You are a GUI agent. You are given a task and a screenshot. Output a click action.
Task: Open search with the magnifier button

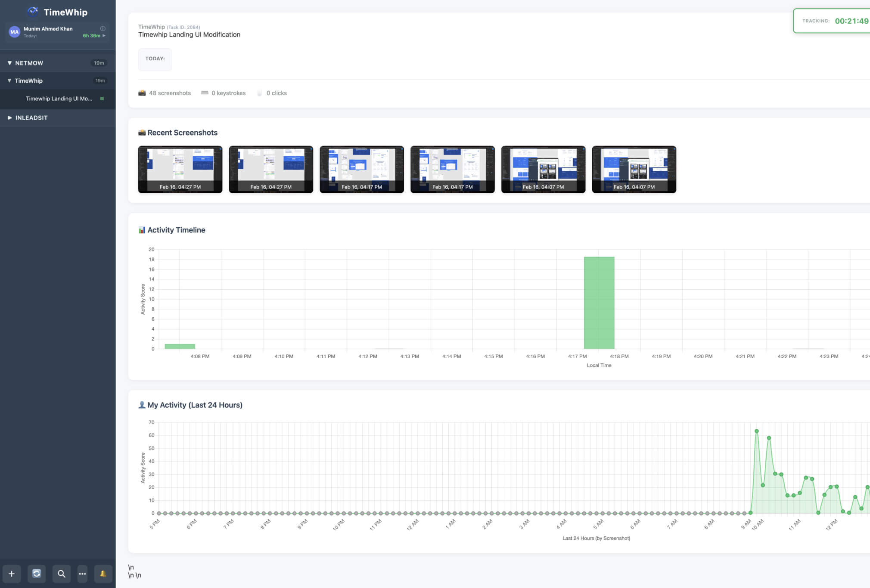62,573
